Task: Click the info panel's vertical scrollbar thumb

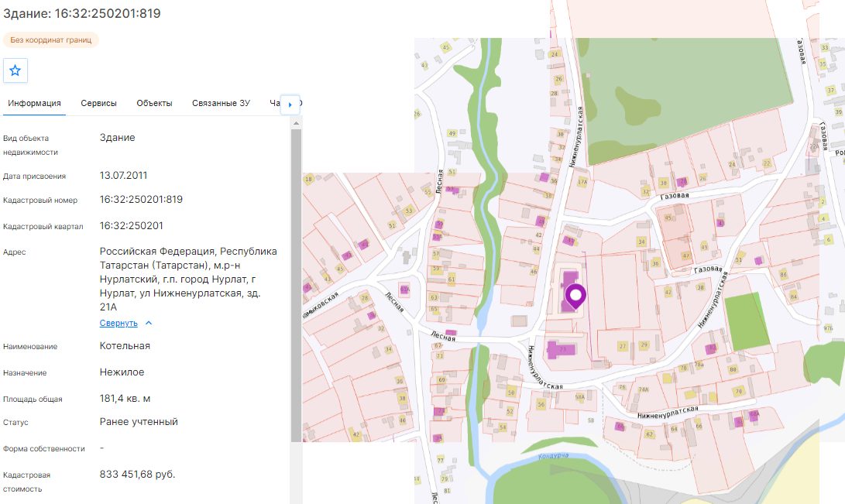Action: [296, 286]
